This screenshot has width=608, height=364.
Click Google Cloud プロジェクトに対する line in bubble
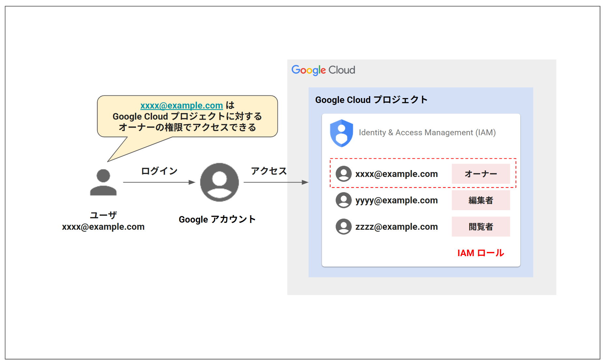click(x=187, y=116)
